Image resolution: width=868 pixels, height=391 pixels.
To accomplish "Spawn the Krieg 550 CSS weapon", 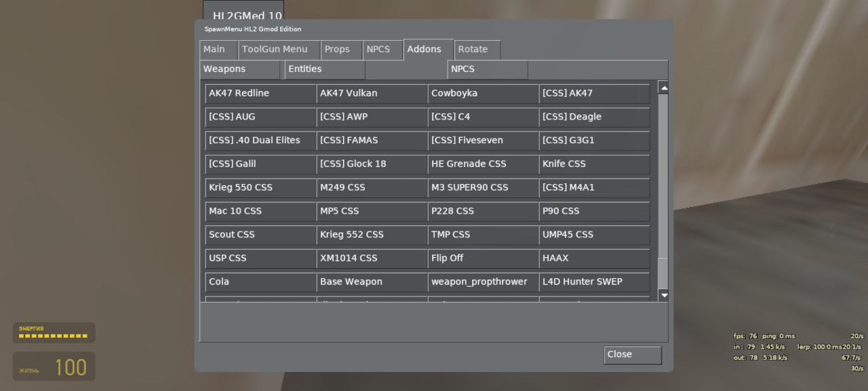I will [x=260, y=187].
